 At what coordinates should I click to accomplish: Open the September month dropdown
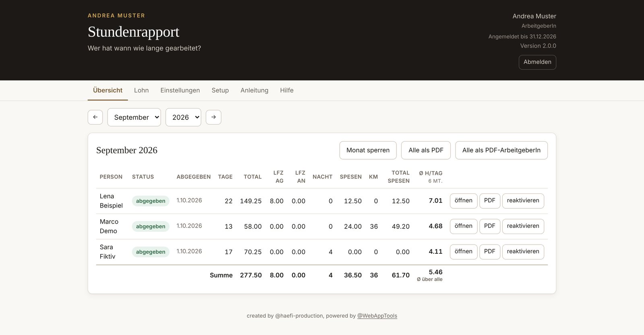pyautogui.click(x=134, y=117)
